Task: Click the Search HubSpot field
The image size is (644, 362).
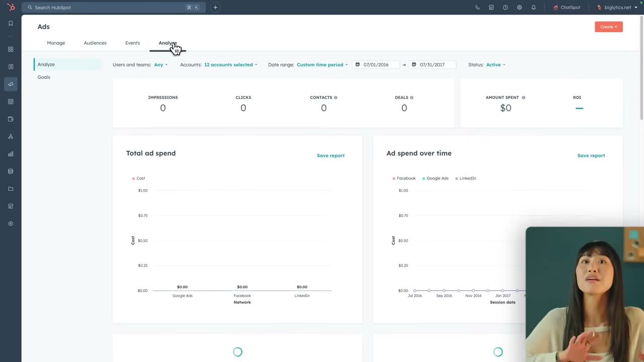Action: point(113,8)
